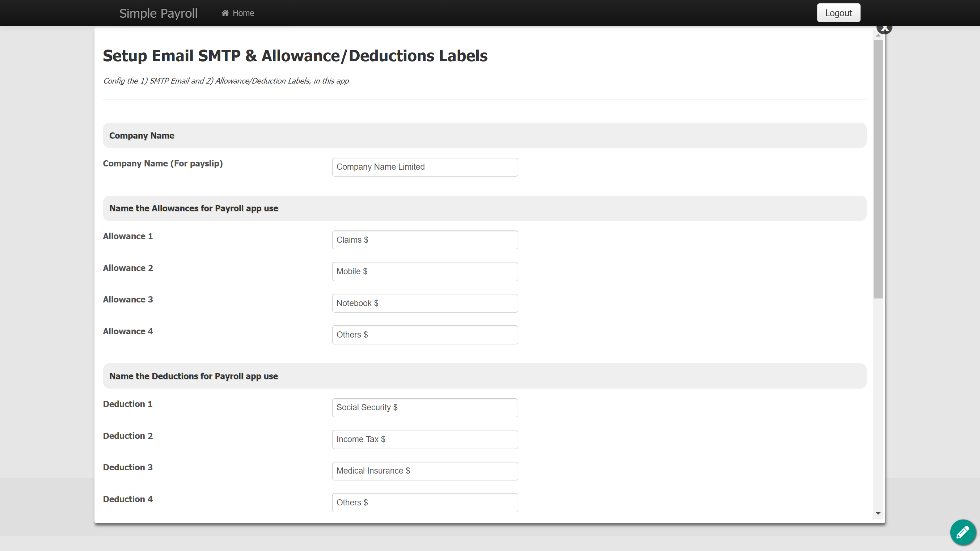Click the Allowance 1 label
Screen dimensions: 980x551
point(128,236)
